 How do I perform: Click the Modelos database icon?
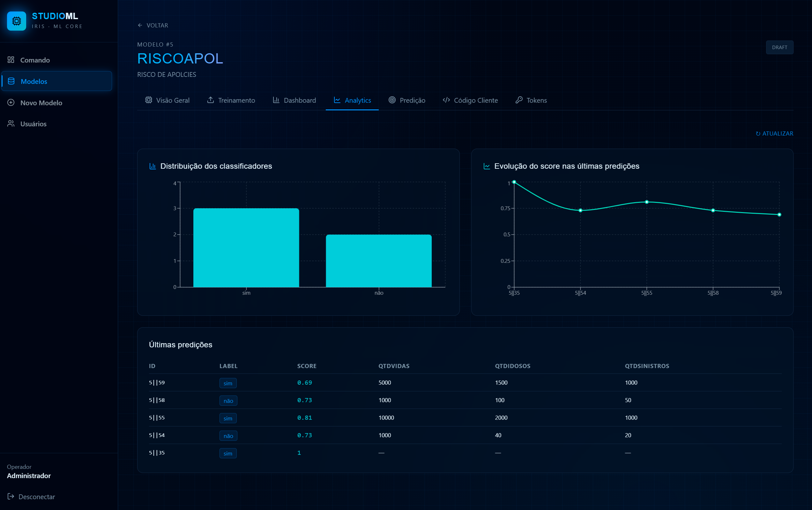(11, 81)
